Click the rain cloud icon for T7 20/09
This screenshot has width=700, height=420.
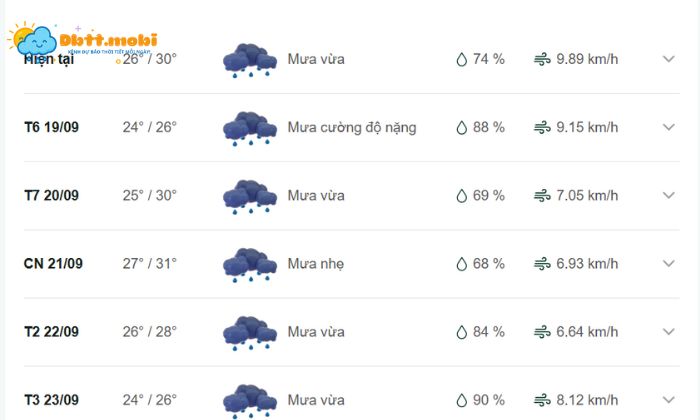pyautogui.click(x=249, y=196)
